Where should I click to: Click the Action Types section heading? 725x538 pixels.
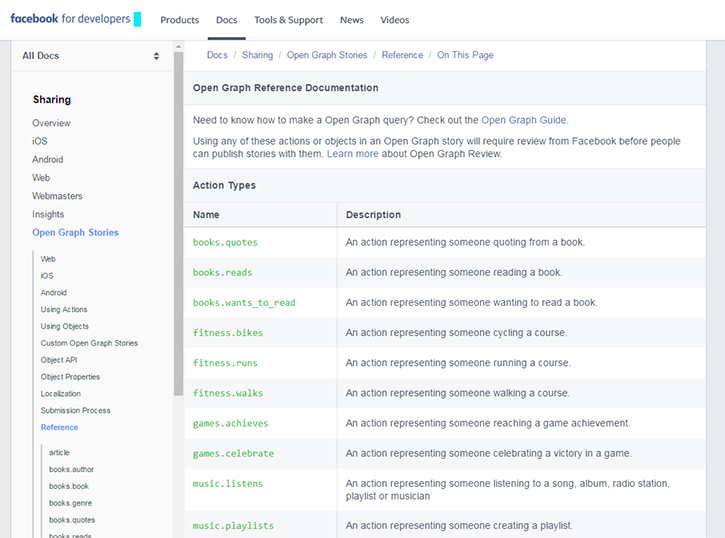pyautogui.click(x=224, y=185)
